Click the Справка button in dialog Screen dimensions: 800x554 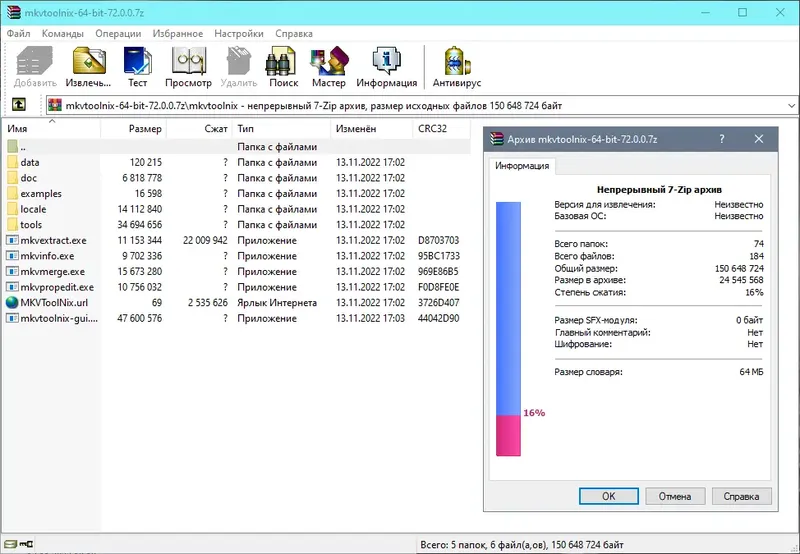(x=741, y=496)
